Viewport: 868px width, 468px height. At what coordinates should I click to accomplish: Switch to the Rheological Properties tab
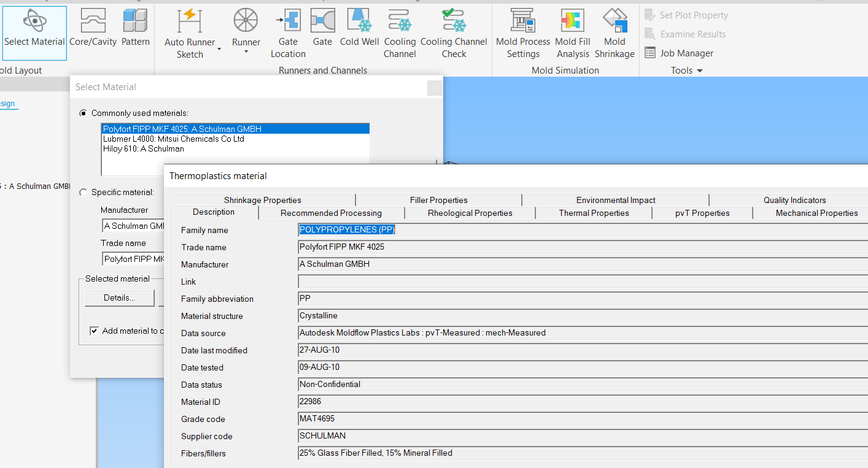coord(470,213)
